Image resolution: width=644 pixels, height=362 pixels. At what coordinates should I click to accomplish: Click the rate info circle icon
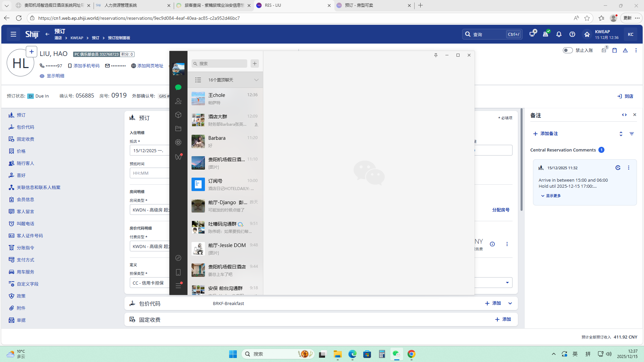[x=492, y=244]
